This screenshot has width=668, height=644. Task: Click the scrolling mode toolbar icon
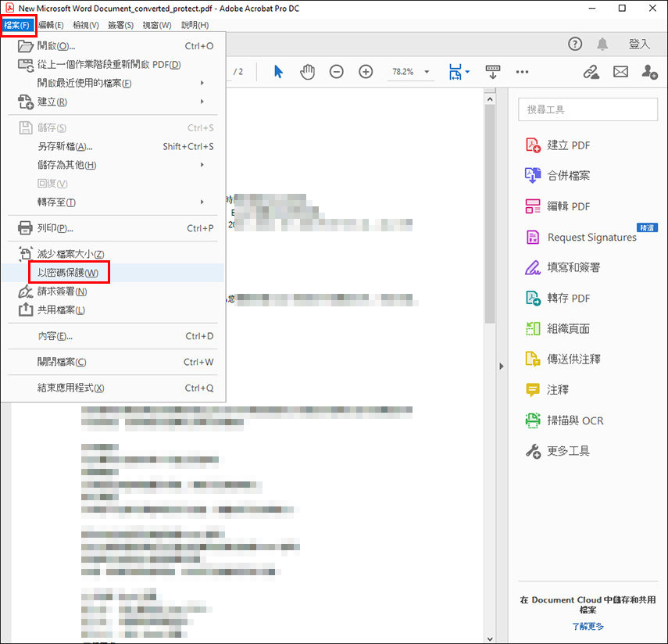[x=492, y=72]
